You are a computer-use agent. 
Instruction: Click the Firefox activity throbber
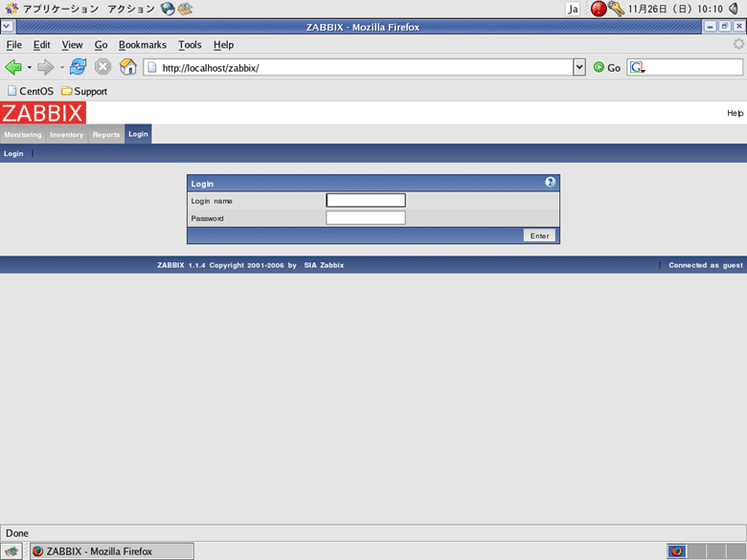(738, 44)
